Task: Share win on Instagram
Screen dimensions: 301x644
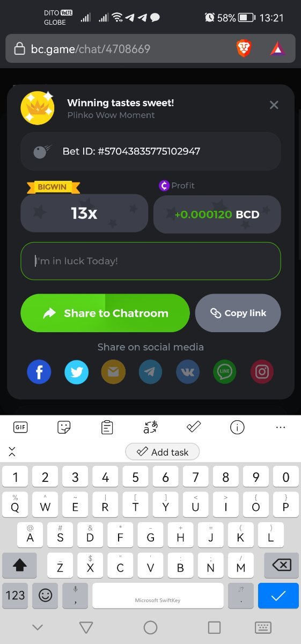Action: click(262, 372)
